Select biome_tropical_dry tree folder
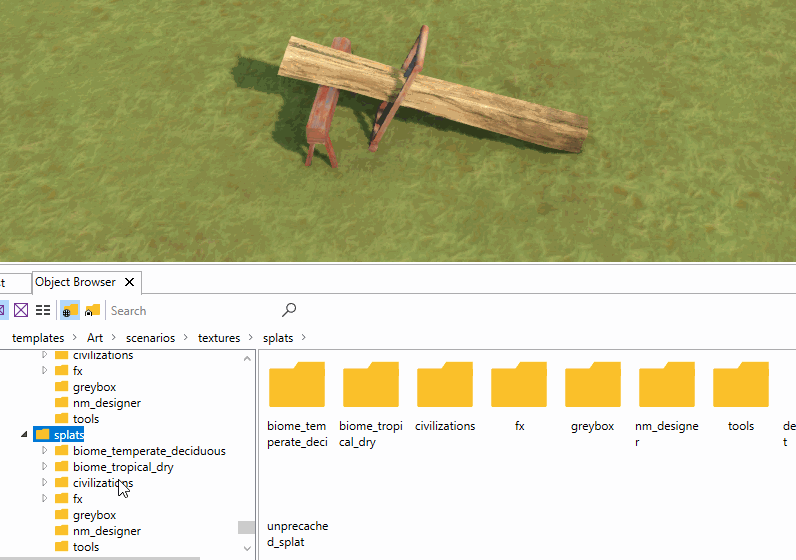The image size is (796, 560). (114, 467)
